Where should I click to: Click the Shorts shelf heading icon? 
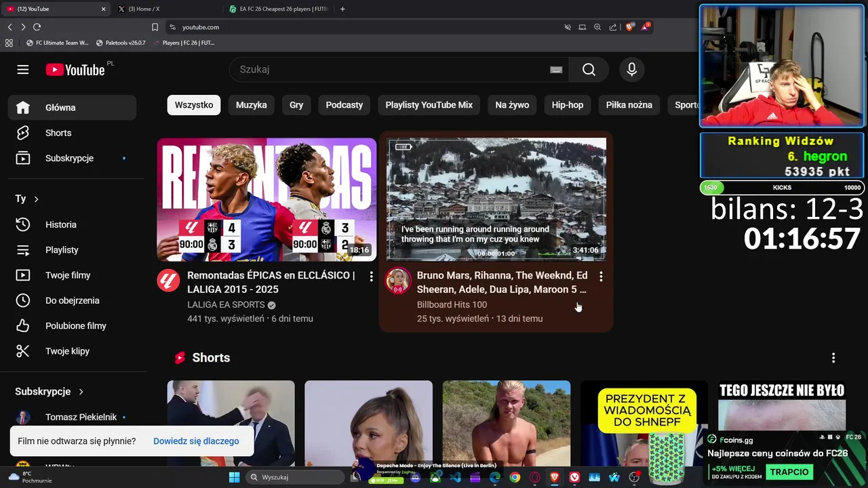click(180, 358)
